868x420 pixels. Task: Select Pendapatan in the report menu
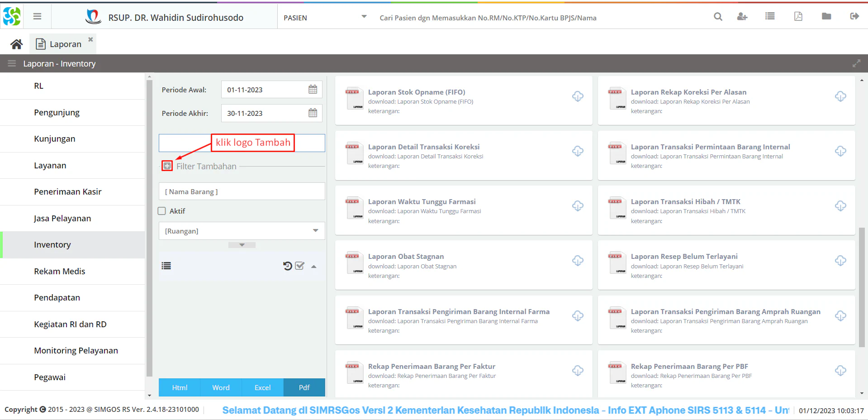point(72,297)
